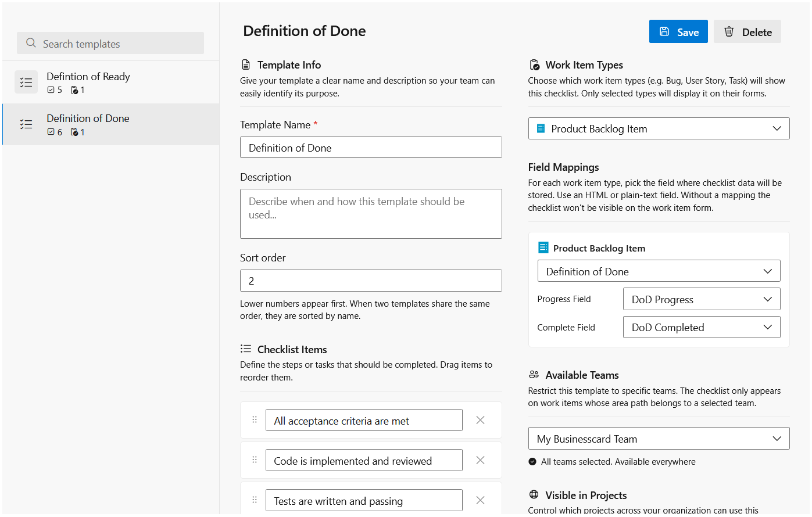812x517 pixels.
Task: Remove the Tests are written and passing item
Action: [480, 500]
